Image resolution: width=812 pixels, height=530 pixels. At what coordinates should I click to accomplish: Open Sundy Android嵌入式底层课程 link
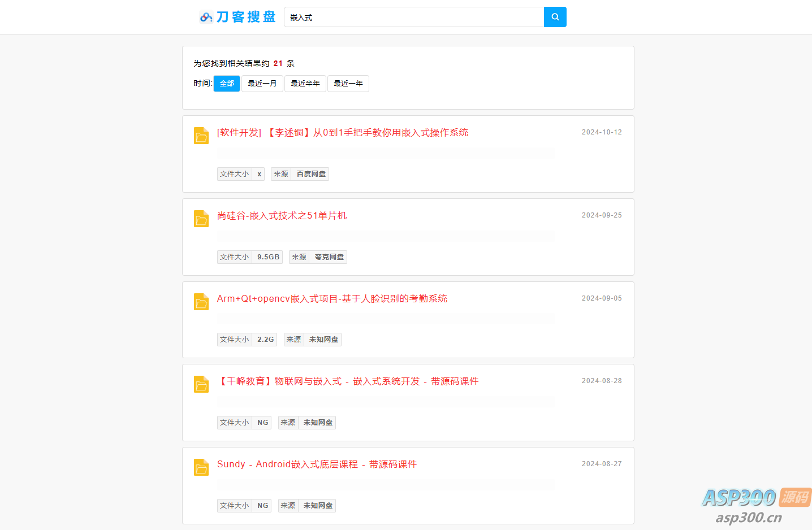(317, 464)
